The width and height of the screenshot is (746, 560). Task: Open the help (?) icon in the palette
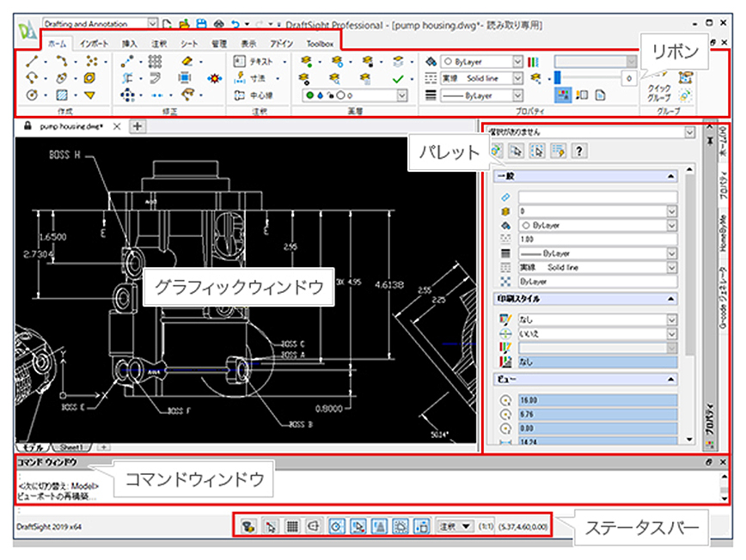point(579,150)
